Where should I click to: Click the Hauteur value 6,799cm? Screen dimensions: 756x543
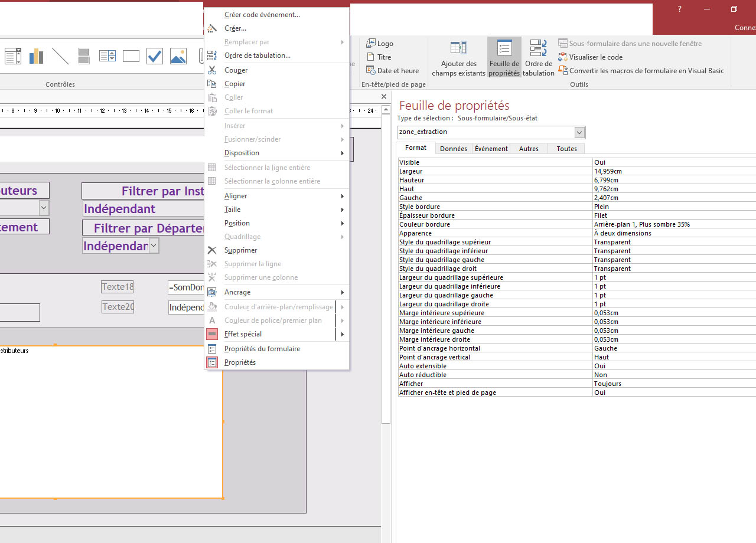(x=674, y=180)
